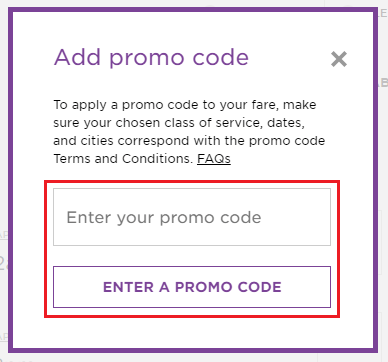Click the word 'promo' in the dialog heading

(147, 59)
